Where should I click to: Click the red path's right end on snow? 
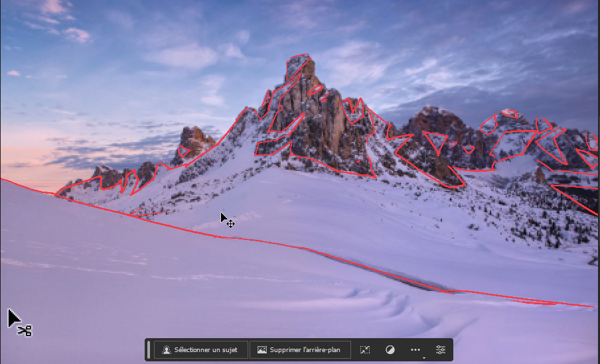click(x=592, y=306)
